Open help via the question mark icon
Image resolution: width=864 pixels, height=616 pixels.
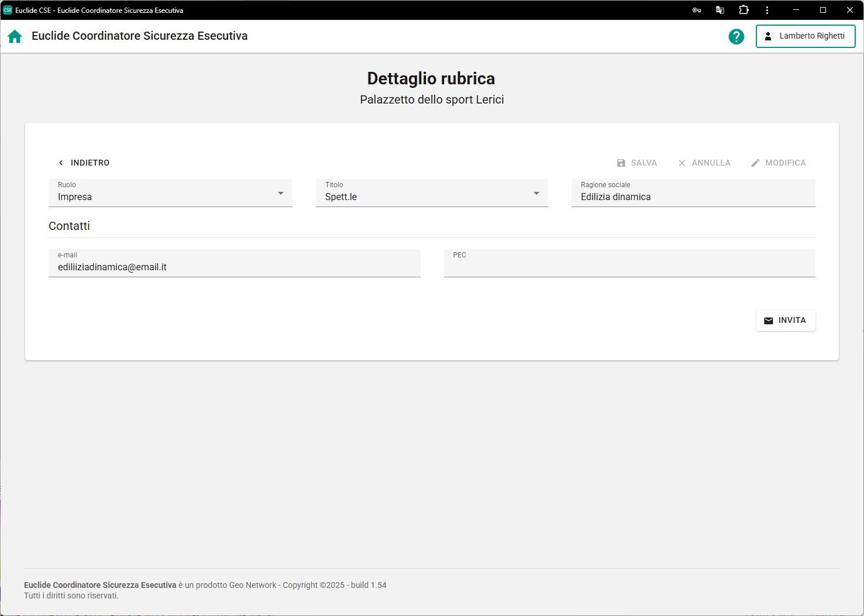736,36
